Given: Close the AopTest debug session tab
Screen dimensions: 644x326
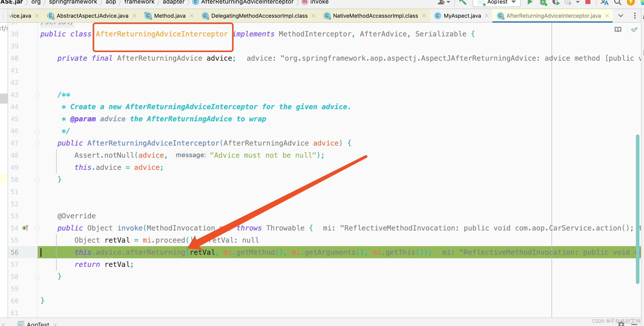Looking at the screenshot, I should (x=55, y=324).
